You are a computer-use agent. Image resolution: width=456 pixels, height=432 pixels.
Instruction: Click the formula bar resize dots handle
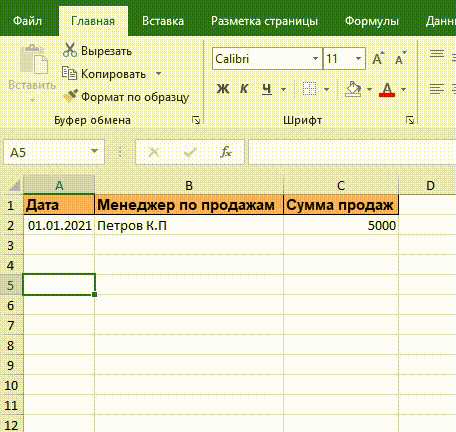(x=120, y=152)
